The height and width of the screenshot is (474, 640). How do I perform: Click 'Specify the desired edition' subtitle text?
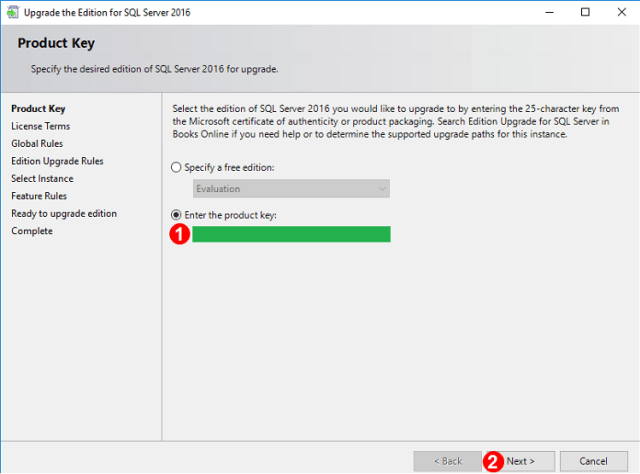pos(155,69)
